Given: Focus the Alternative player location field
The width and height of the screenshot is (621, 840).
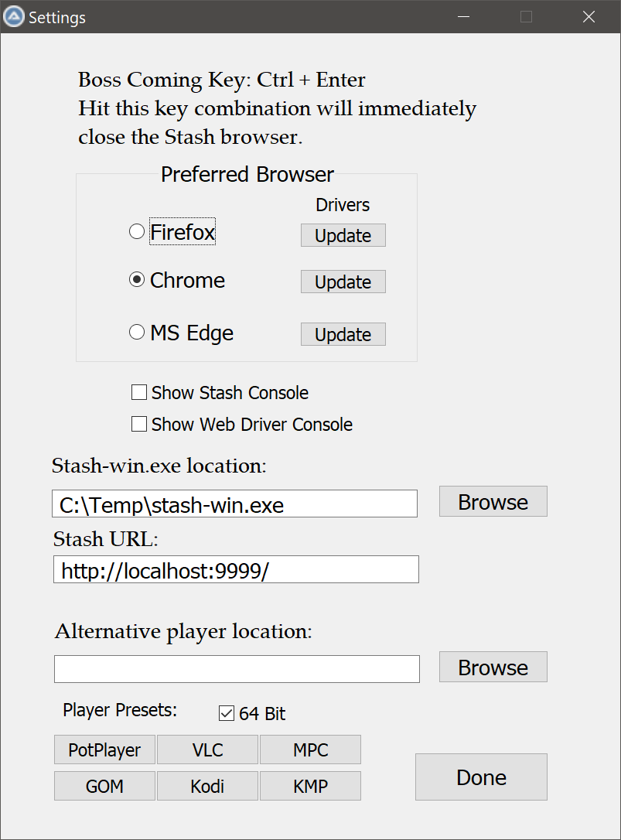Looking at the screenshot, I should [x=237, y=669].
